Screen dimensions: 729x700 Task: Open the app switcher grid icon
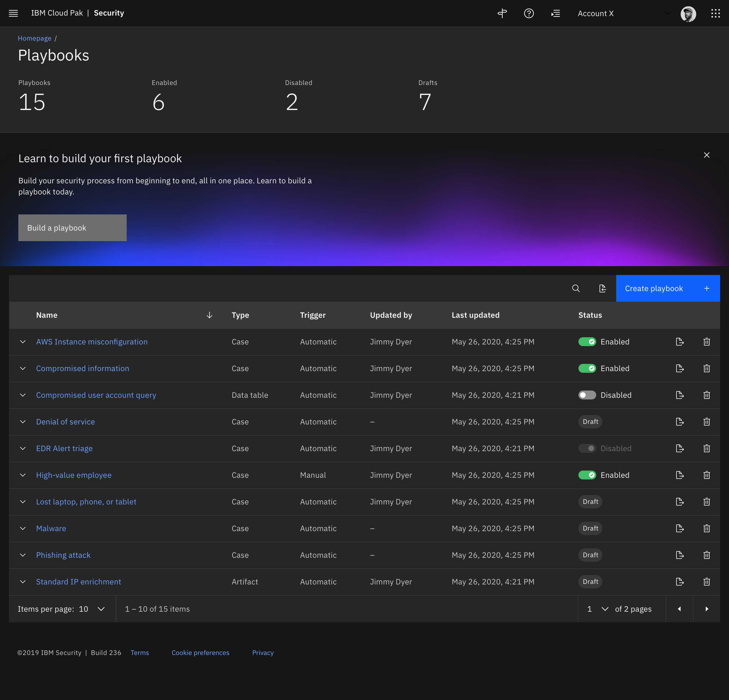click(x=715, y=13)
